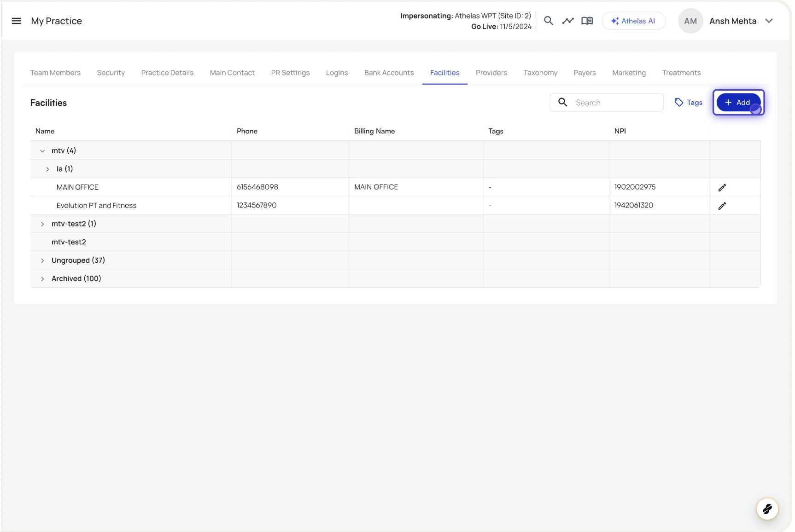The width and height of the screenshot is (795, 532).
Task: Add a new facility
Action: [x=738, y=102]
